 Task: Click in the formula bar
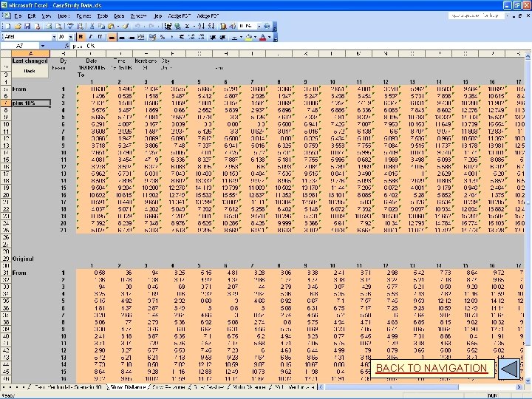(x=300, y=46)
